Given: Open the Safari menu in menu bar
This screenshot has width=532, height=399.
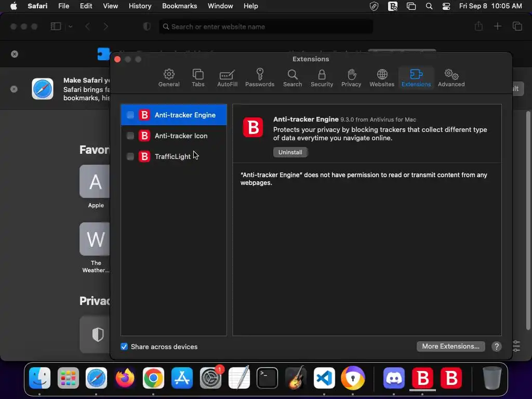Looking at the screenshot, I should pos(37,6).
